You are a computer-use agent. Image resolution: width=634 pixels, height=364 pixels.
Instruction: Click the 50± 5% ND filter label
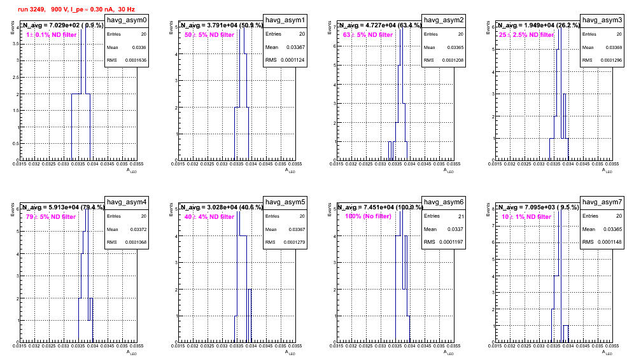pyautogui.click(x=209, y=35)
